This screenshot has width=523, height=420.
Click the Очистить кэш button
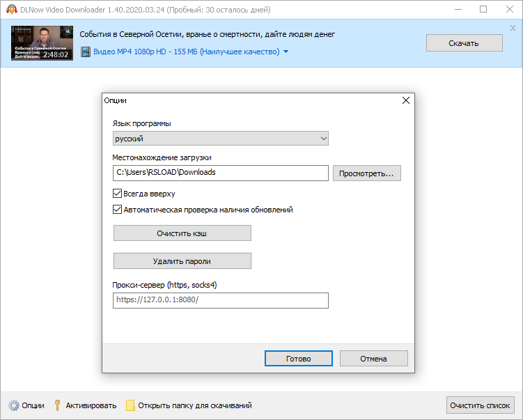coord(182,233)
